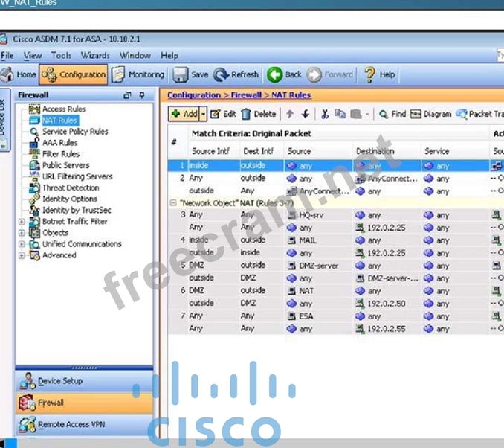Viewport: 504px width, 448px height.
Task: Open the Device Setup panel
Action: [59, 382]
